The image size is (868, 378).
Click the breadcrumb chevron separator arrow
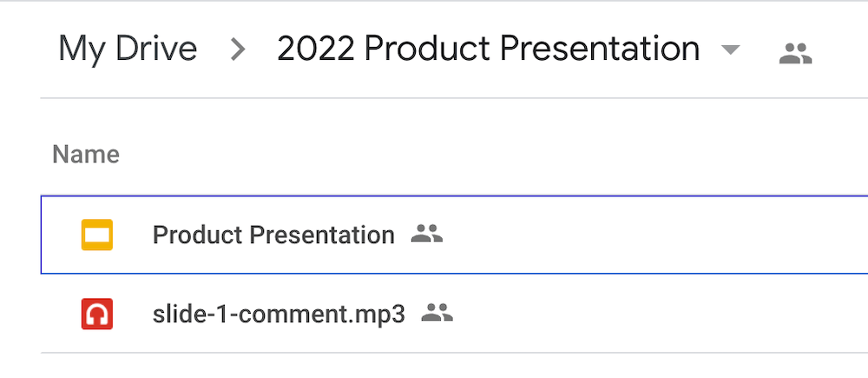tap(238, 50)
